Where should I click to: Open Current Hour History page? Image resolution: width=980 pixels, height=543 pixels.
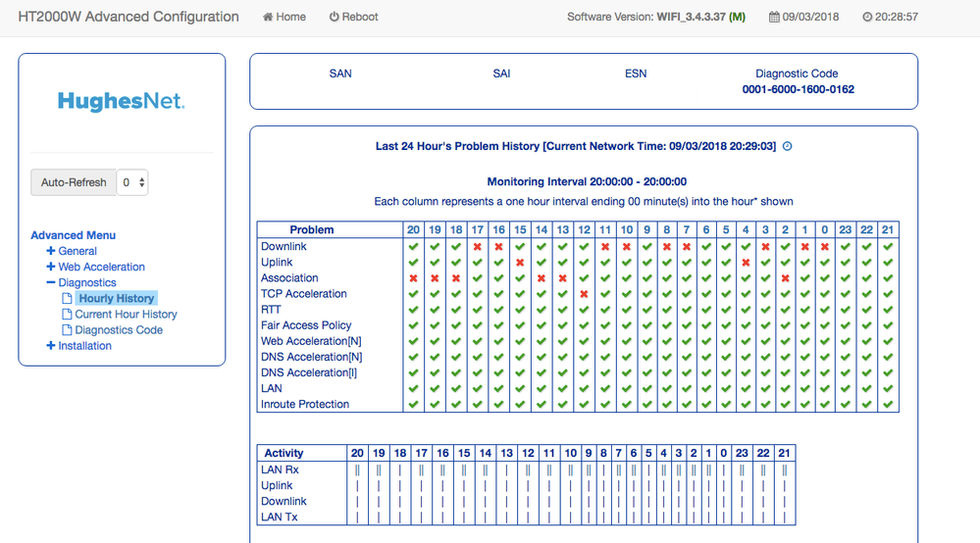(x=126, y=315)
